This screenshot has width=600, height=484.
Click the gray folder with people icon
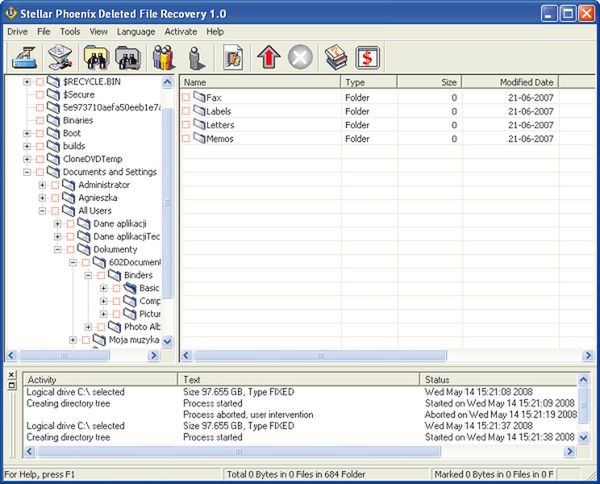click(128, 57)
